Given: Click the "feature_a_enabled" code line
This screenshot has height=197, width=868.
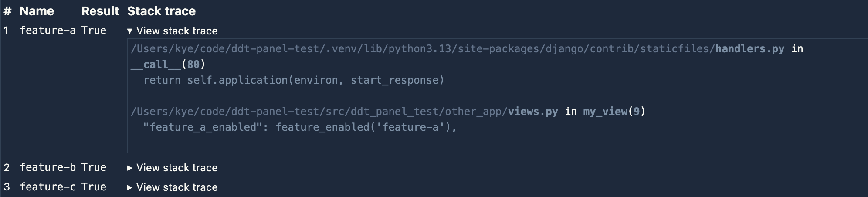Looking at the screenshot, I should click(x=300, y=127).
